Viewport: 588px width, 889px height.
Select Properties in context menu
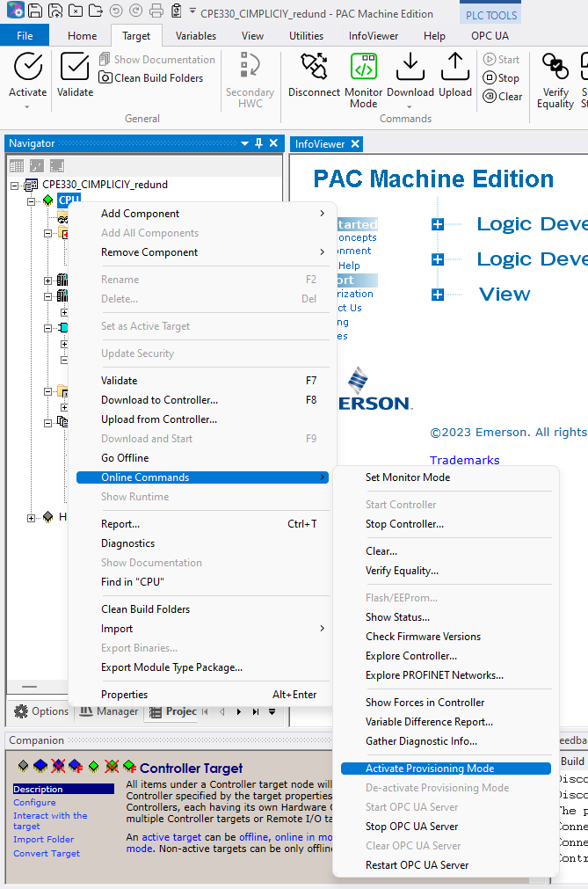pos(202,695)
